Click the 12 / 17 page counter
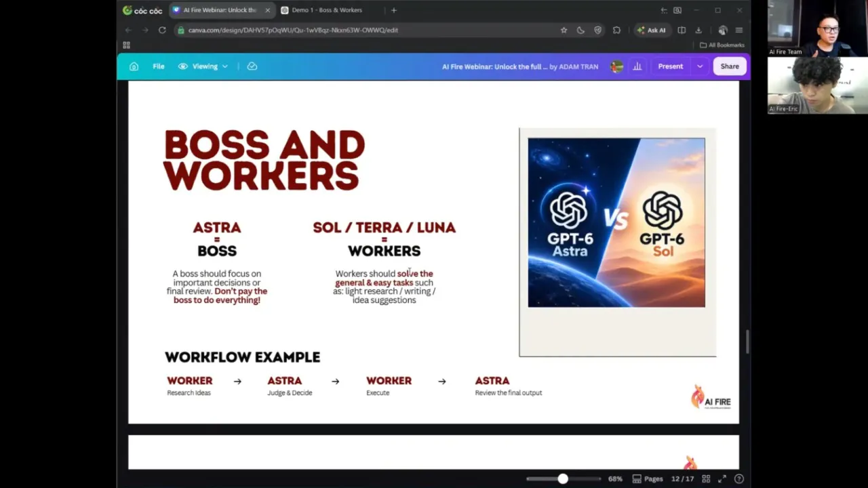Image resolution: width=868 pixels, height=488 pixels. coord(683,479)
